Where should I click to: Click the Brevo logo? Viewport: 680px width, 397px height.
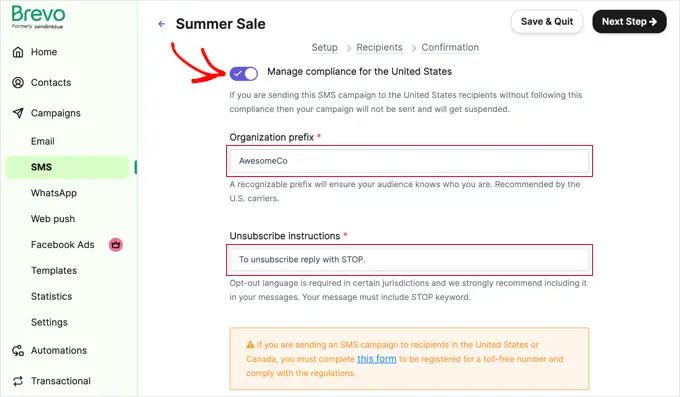click(x=38, y=17)
